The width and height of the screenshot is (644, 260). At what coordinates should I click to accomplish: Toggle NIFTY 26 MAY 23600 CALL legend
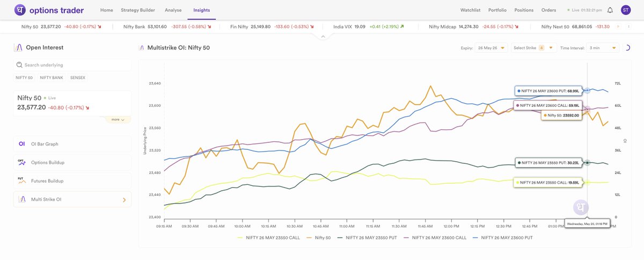(436, 237)
